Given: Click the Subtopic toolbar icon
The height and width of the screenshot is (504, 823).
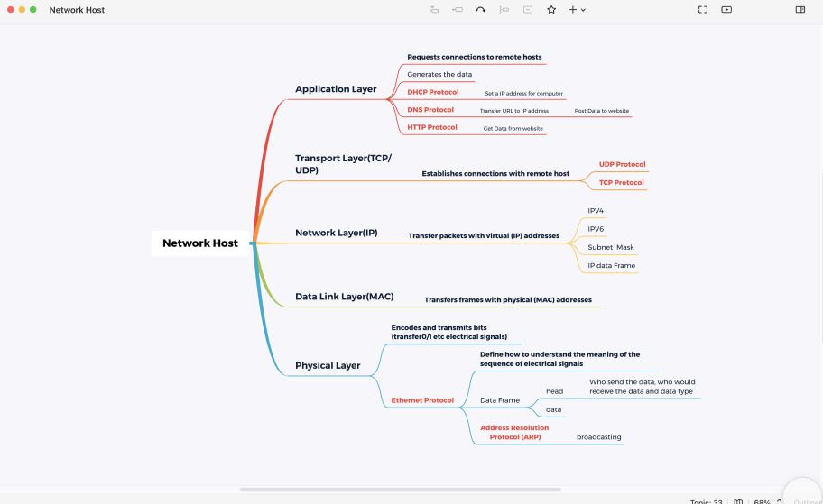Looking at the screenshot, I should pyautogui.click(x=458, y=10).
